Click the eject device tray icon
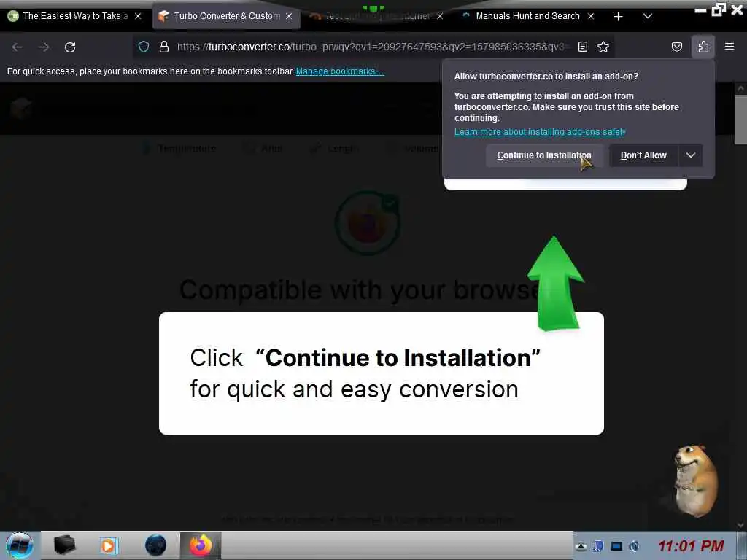747x560 pixels. coord(580,546)
